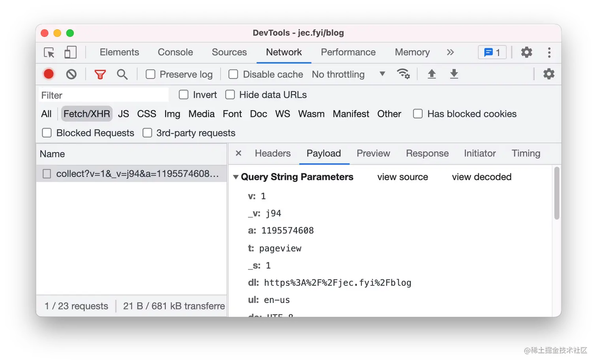This screenshot has height=364, width=597.
Task: Switch to the Console tab
Action: click(x=175, y=52)
